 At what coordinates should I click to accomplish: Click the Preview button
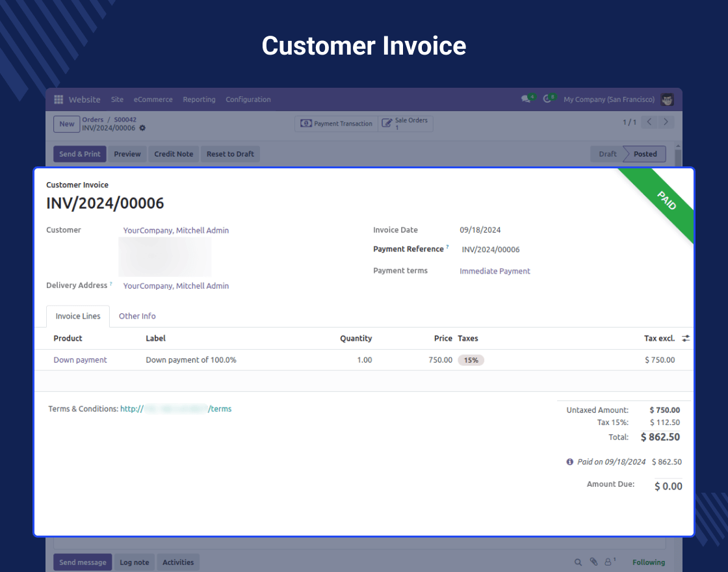tap(127, 154)
